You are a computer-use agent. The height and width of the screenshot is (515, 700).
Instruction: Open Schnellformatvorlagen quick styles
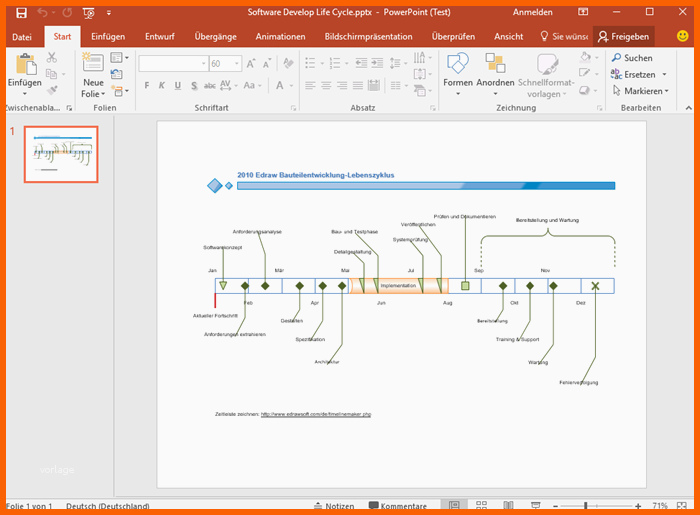click(x=546, y=75)
